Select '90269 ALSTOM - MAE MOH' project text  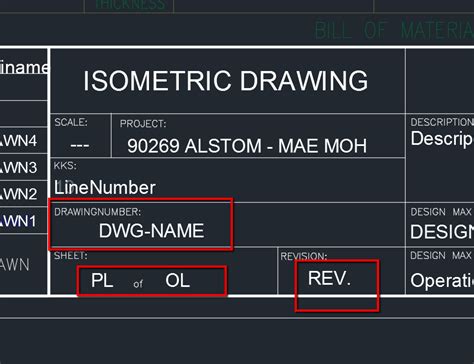247,146
